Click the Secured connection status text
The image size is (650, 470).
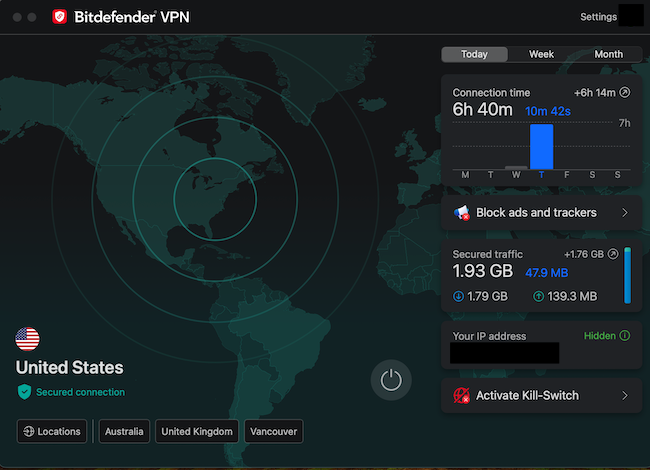click(80, 392)
